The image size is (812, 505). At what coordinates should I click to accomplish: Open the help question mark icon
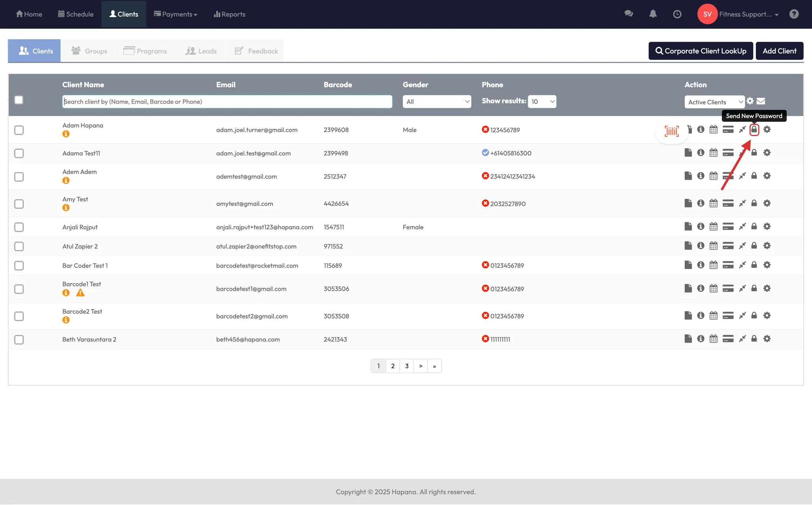[x=794, y=14]
